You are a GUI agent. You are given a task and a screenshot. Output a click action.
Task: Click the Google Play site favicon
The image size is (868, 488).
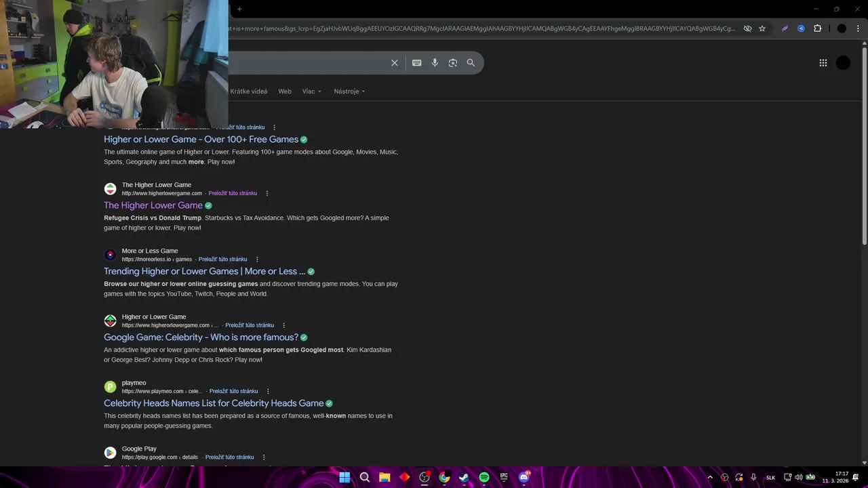tap(110, 453)
